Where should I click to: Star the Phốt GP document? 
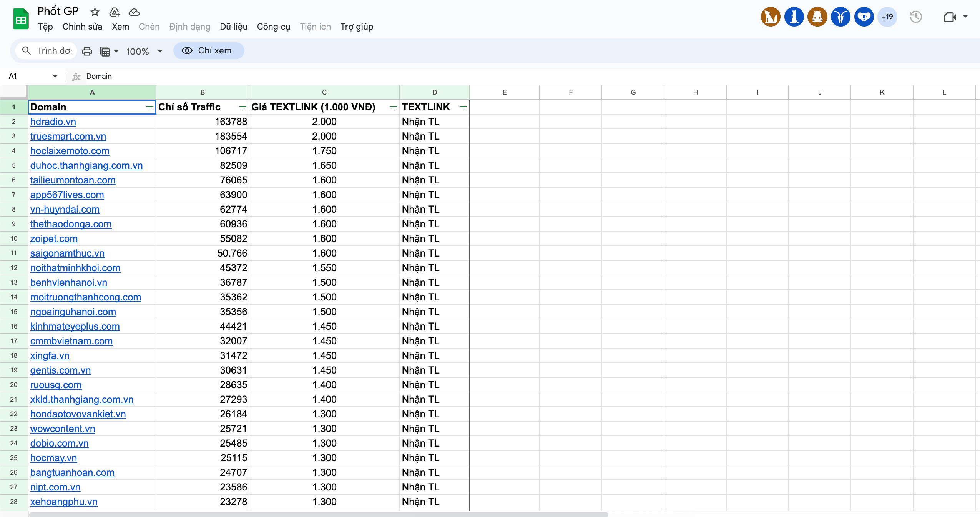95,12
